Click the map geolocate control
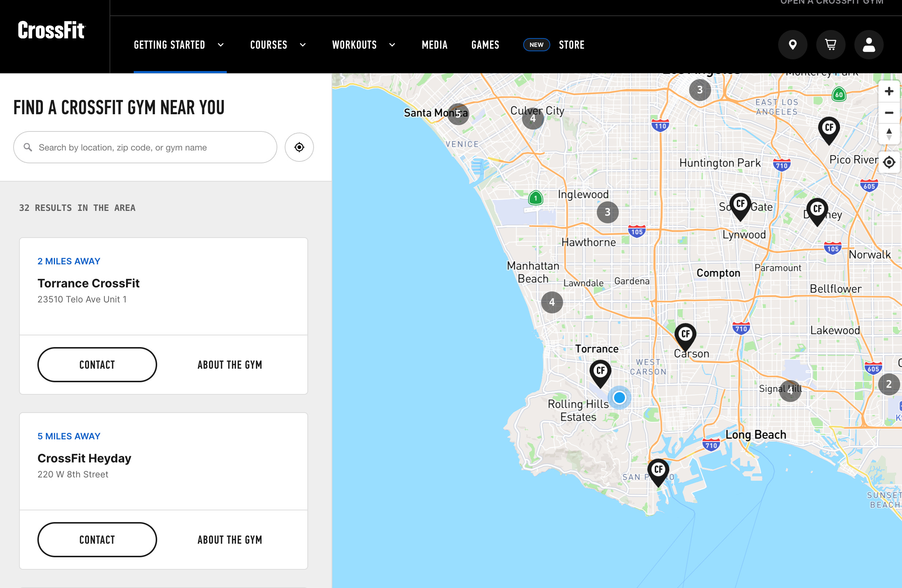 tap(889, 163)
